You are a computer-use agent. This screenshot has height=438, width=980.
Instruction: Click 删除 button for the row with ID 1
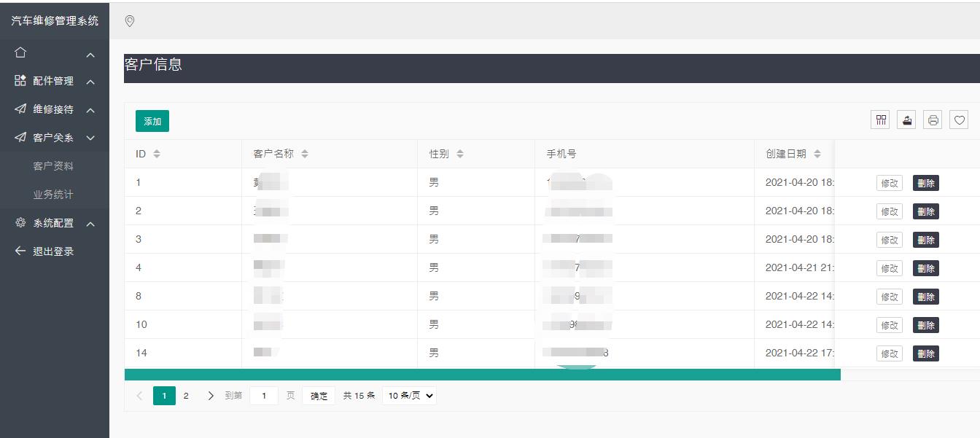click(925, 183)
